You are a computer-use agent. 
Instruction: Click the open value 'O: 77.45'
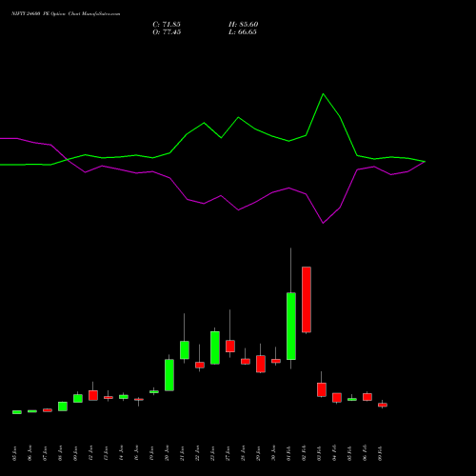point(167,32)
